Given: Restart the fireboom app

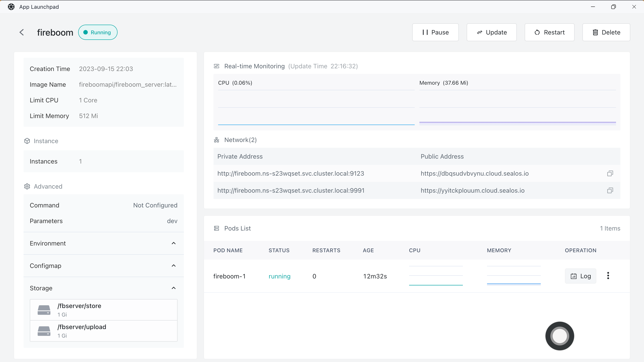Looking at the screenshot, I should (x=549, y=32).
